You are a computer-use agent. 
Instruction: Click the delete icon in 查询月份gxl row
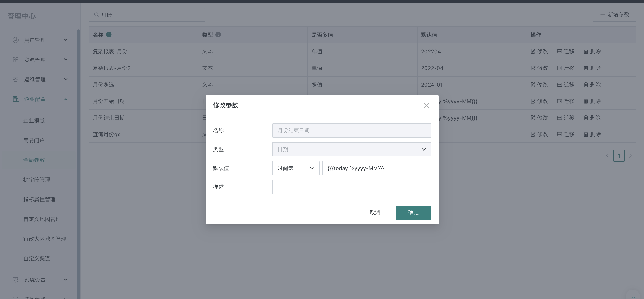coord(586,134)
